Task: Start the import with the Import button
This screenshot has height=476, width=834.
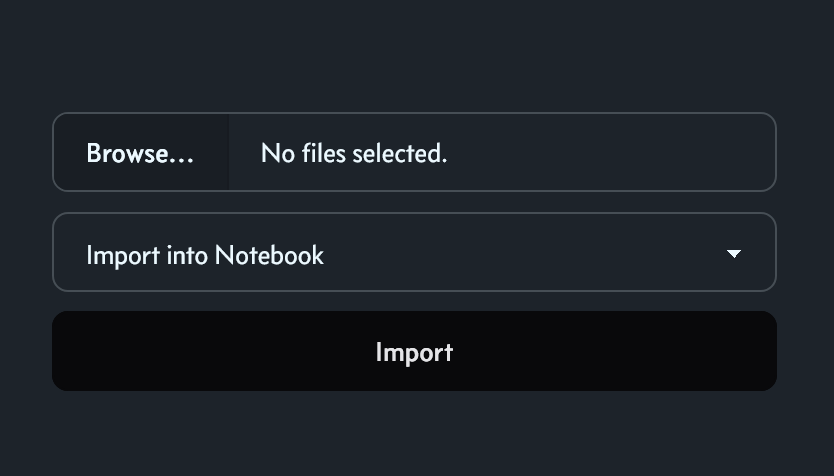Action: (x=414, y=351)
